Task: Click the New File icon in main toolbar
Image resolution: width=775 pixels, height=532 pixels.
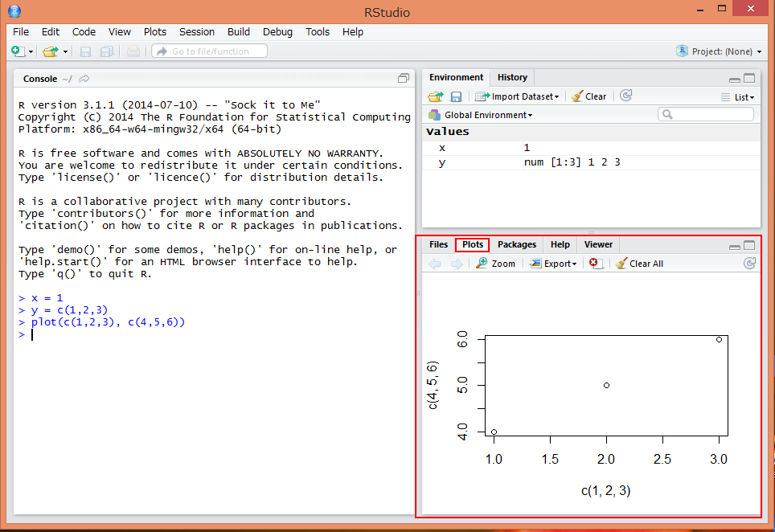Action: (x=18, y=51)
